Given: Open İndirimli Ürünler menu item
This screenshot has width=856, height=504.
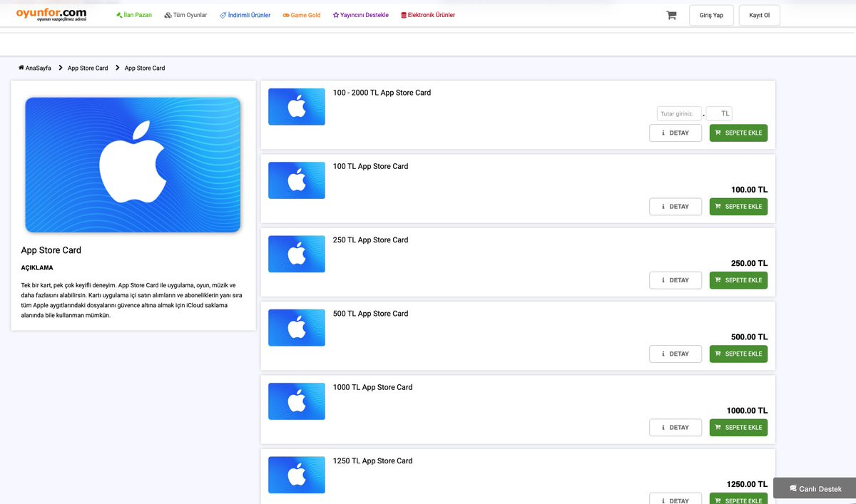Looking at the screenshot, I should [x=245, y=15].
